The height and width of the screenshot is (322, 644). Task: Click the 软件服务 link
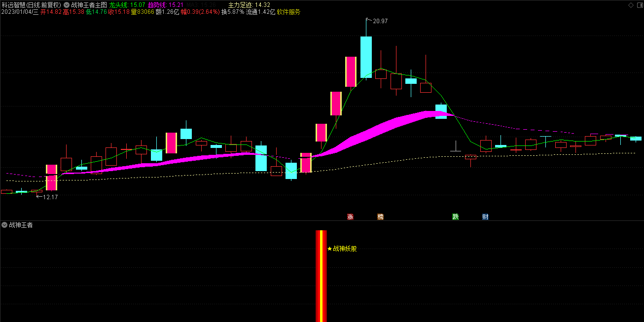[x=288, y=12]
